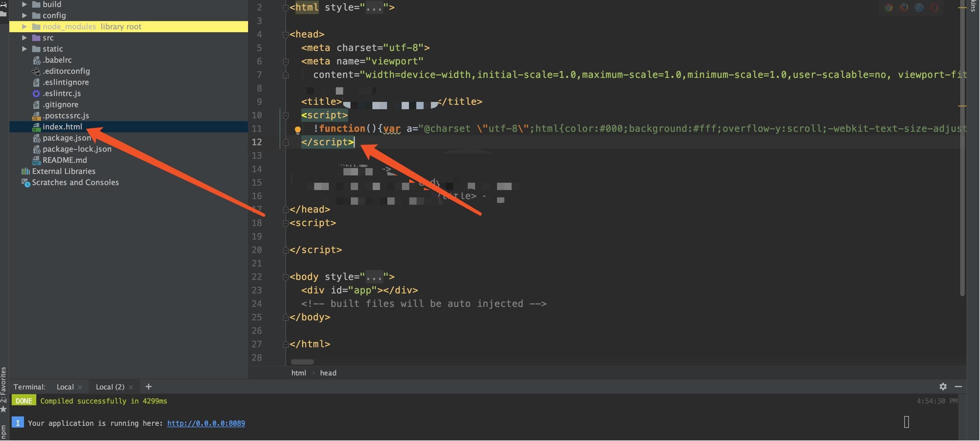Select package.json in the project tree
The width and height of the screenshot is (980, 441).
click(67, 138)
